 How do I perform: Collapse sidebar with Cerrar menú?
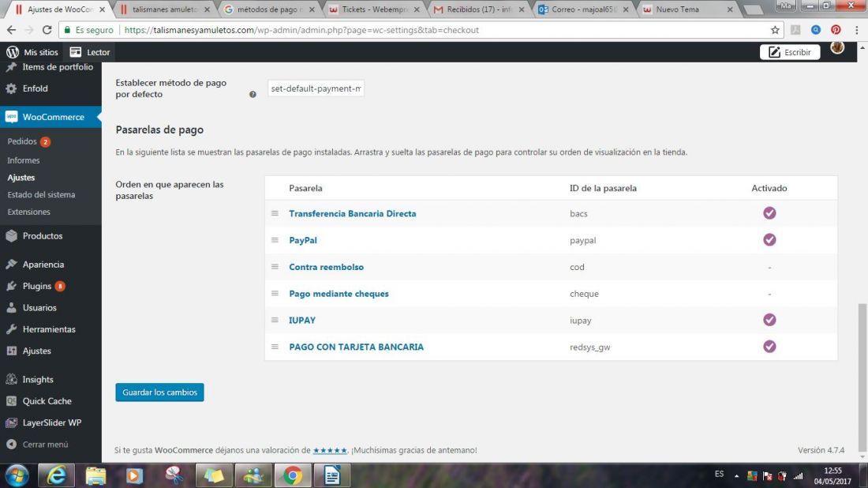coord(45,445)
